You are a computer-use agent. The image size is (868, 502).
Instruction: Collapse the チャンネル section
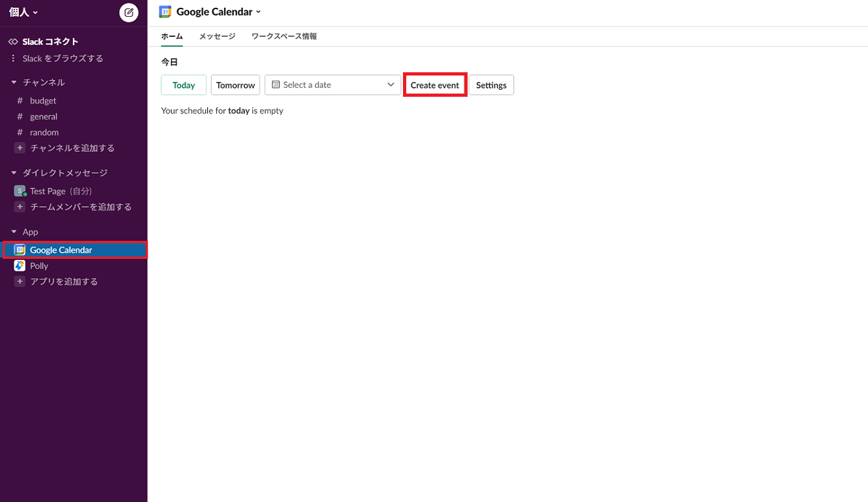pos(14,83)
